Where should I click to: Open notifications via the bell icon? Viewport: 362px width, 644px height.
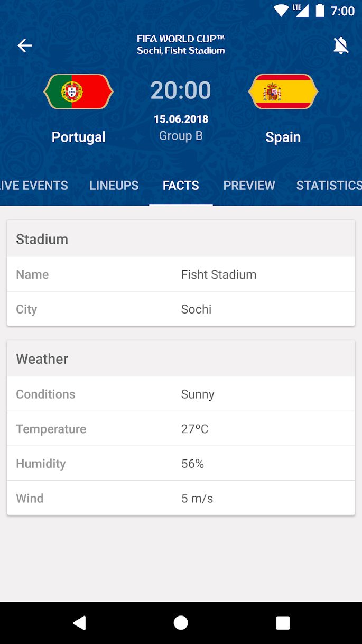pos(341,45)
